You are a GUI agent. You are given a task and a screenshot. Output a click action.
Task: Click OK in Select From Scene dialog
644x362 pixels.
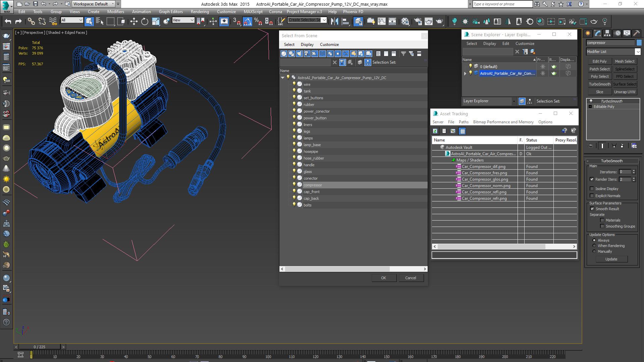tap(383, 278)
